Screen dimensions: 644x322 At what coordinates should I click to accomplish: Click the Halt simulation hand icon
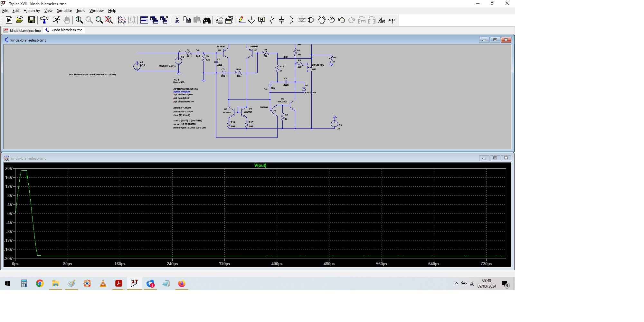[x=66, y=20]
